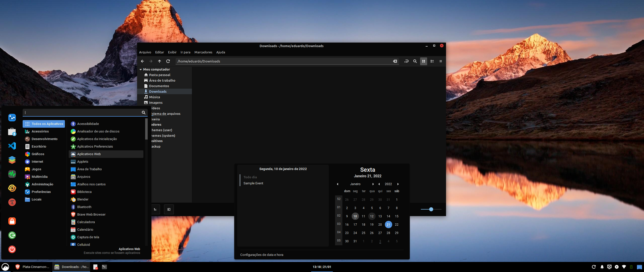Collapse the Meu computador tree section

(141, 70)
